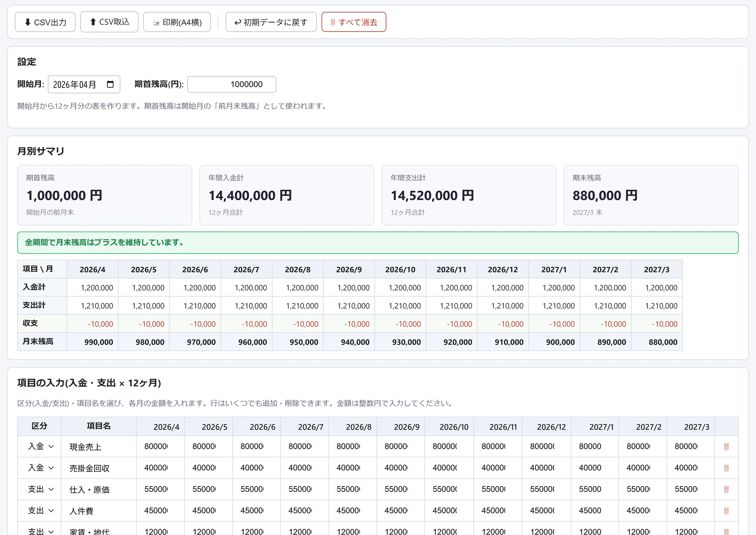
Task: Click the 区分 column header
Action: click(x=39, y=426)
